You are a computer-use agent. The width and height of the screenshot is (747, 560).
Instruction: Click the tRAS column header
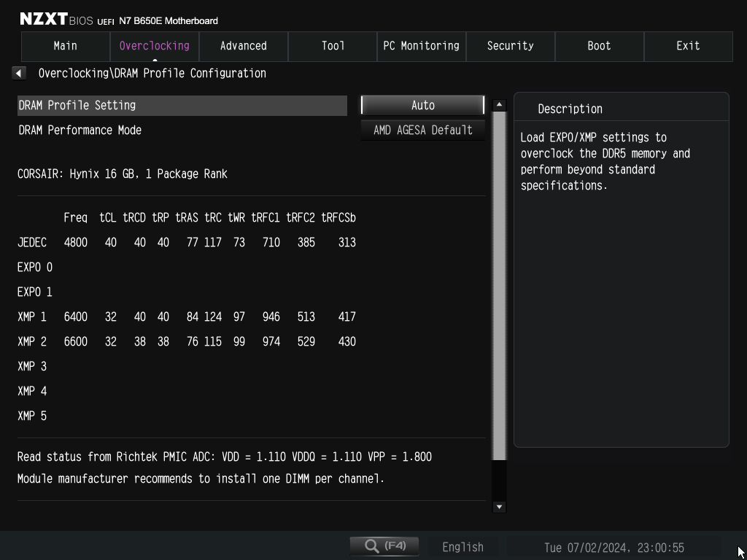coord(187,217)
